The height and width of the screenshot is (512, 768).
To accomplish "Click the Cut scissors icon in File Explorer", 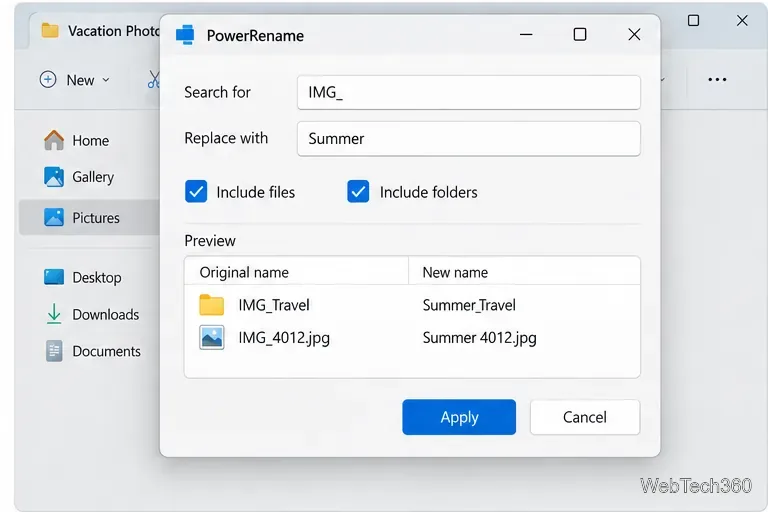I will (x=154, y=80).
